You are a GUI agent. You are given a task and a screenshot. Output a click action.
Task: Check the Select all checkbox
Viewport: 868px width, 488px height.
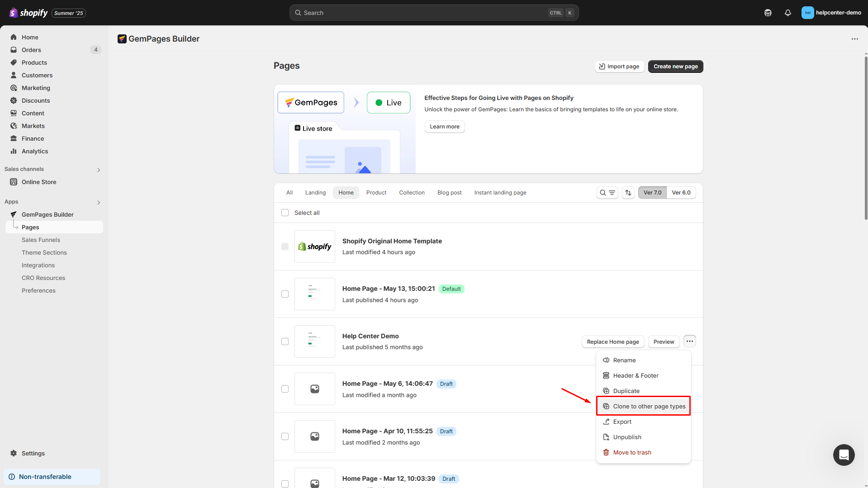click(285, 213)
